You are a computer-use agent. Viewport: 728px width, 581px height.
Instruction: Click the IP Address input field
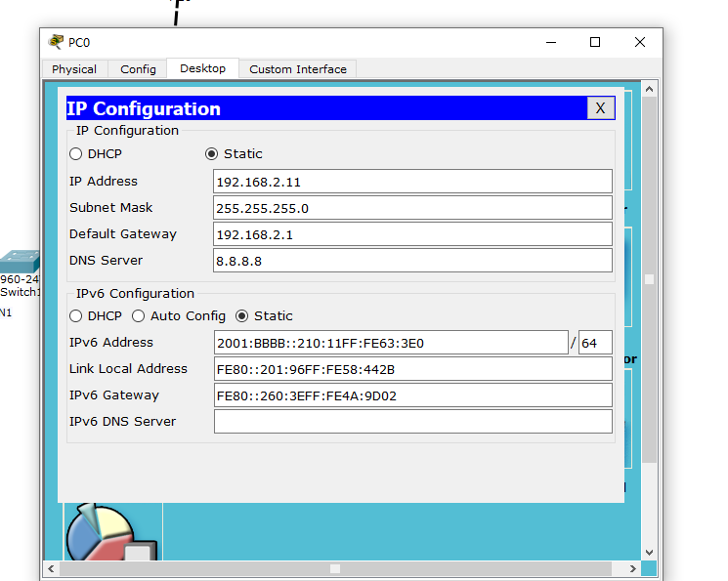tap(412, 182)
